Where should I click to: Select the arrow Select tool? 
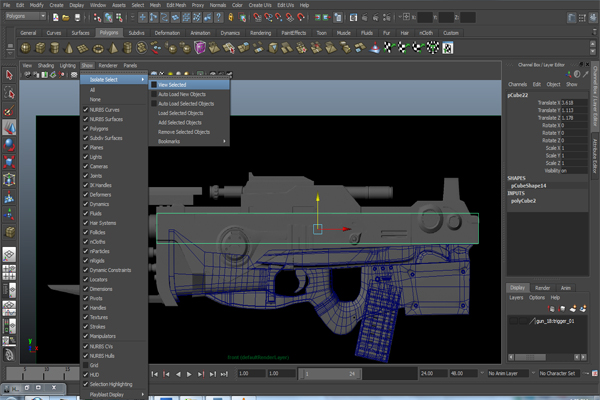(x=9, y=75)
